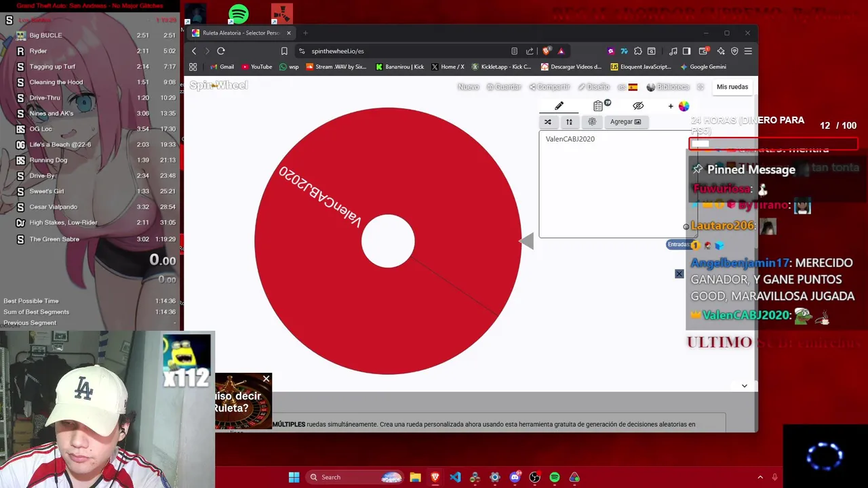
Task: Open the Biblioteca library
Action: [668, 87]
